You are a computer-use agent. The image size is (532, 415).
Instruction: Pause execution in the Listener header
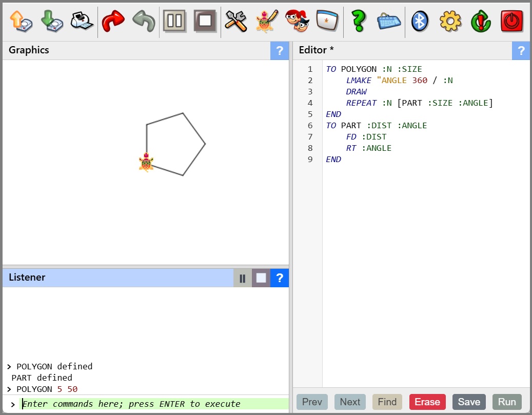243,278
